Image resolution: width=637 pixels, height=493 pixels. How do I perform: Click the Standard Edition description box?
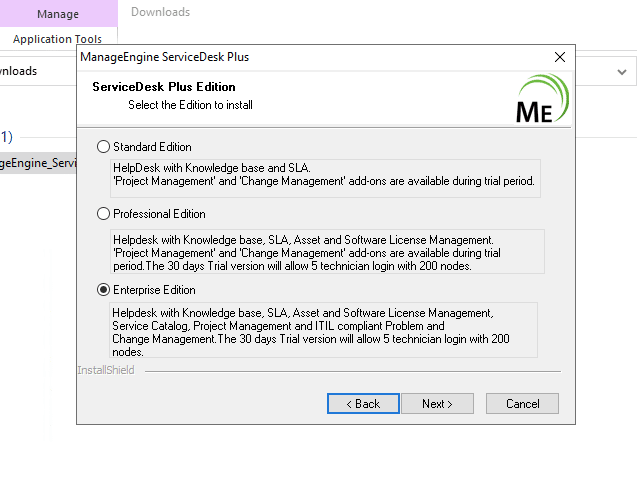tap(325, 178)
